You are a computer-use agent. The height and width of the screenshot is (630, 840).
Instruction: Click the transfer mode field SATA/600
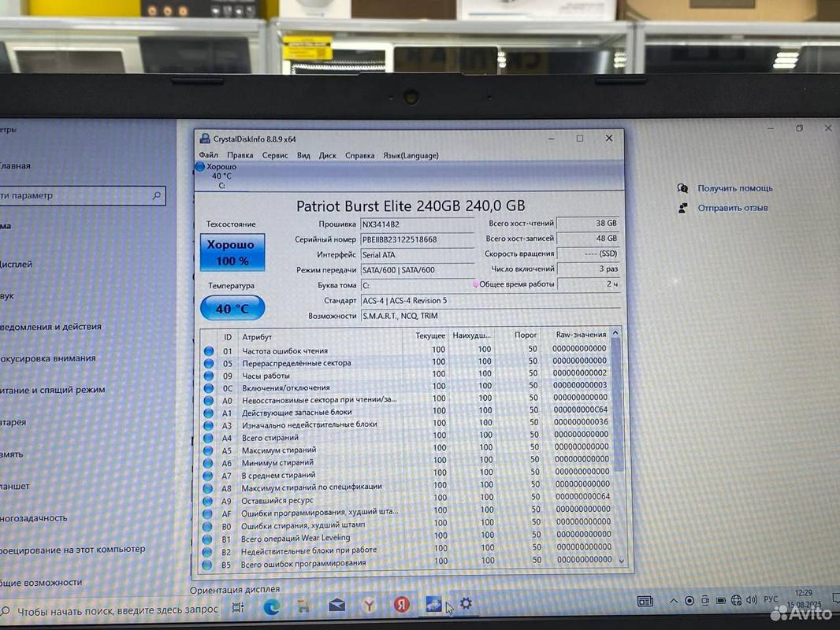[x=417, y=270]
